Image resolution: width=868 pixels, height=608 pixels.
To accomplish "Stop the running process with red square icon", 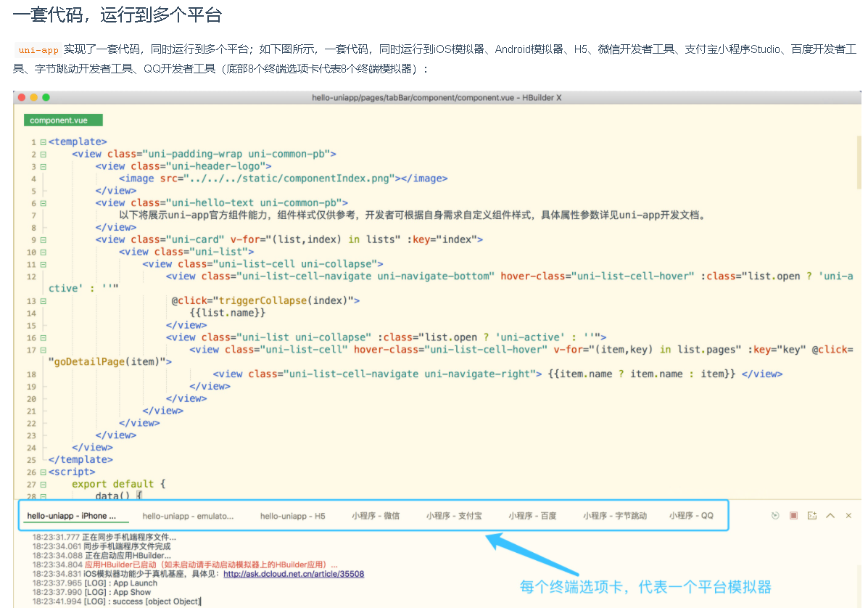I will point(793,515).
